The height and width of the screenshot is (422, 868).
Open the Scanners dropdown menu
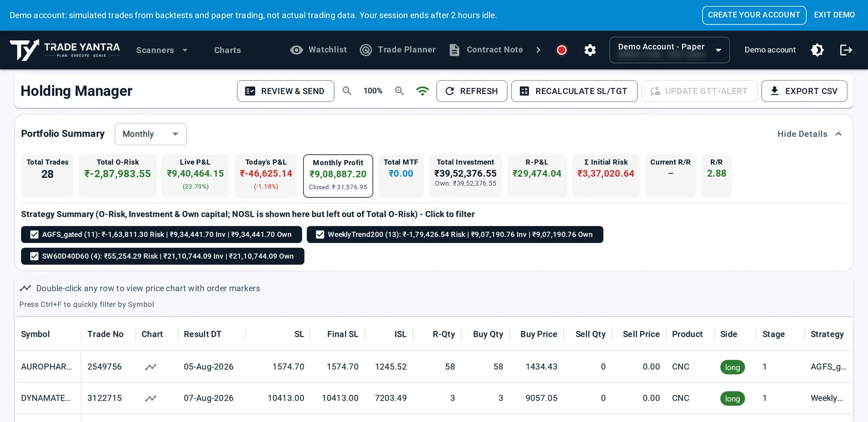click(x=162, y=50)
